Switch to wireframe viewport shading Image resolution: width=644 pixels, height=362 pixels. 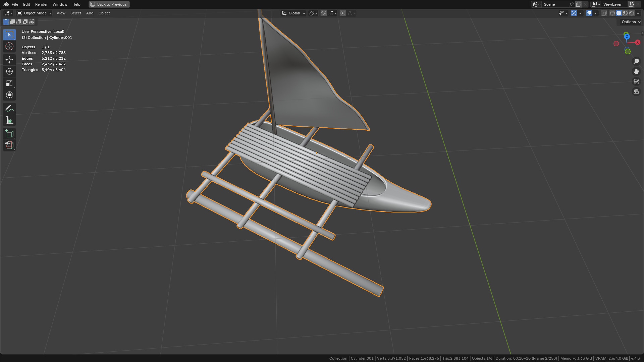pyautogui.click(x=612, y=13)
